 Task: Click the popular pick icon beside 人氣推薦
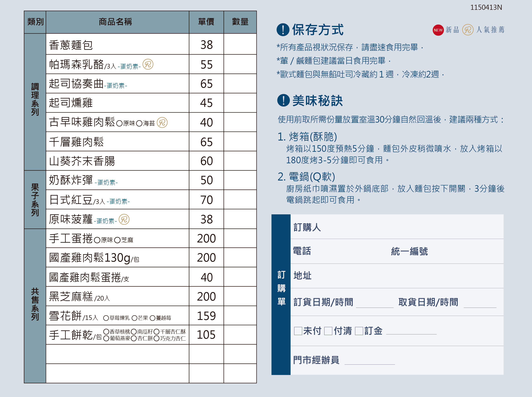[468, 30]
